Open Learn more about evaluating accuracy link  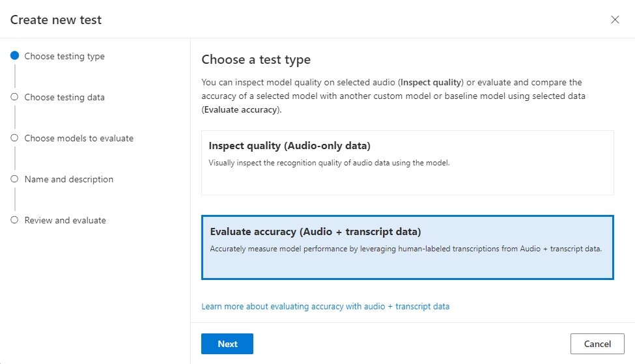(325, 306)
